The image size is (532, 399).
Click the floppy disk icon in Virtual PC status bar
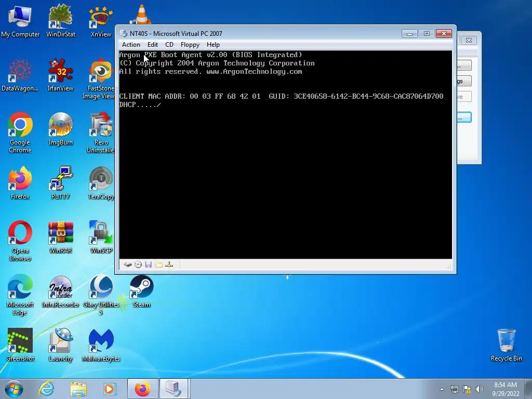pos(148,264)
